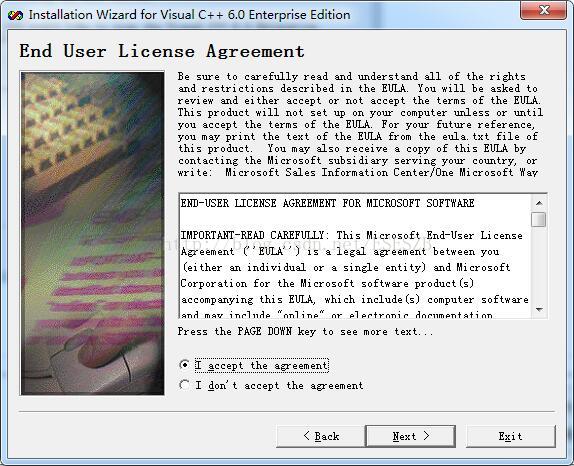Image resolution: width=574 pixels, height=466 pixels.
Task: Click the "End User License Agreement" heading
Action: coord(162,51)
